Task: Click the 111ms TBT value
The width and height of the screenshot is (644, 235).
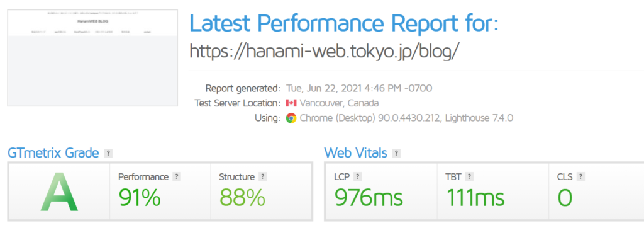Action: coord(475,198)
